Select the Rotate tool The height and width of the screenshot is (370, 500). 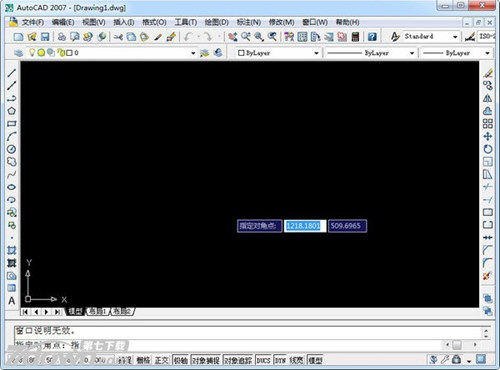pos(488,149)
